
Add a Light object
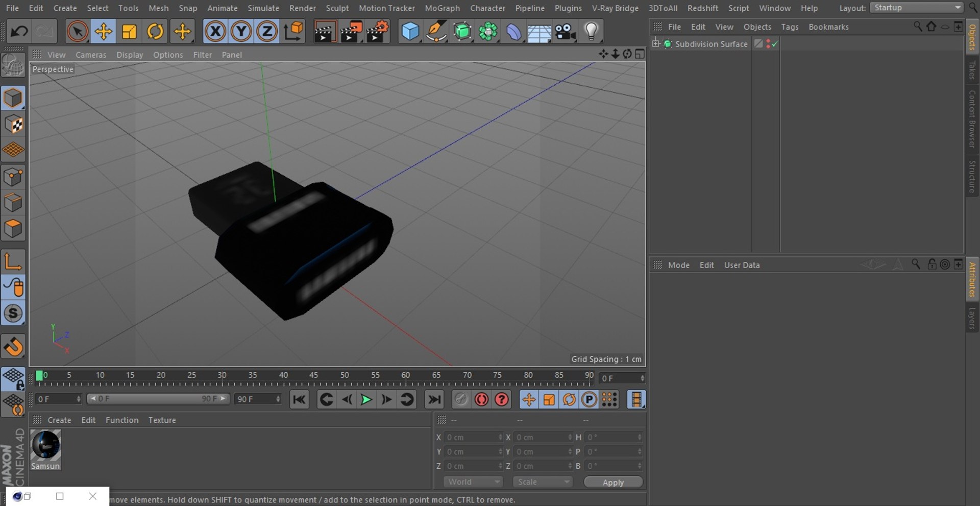[x=591, y=32]
